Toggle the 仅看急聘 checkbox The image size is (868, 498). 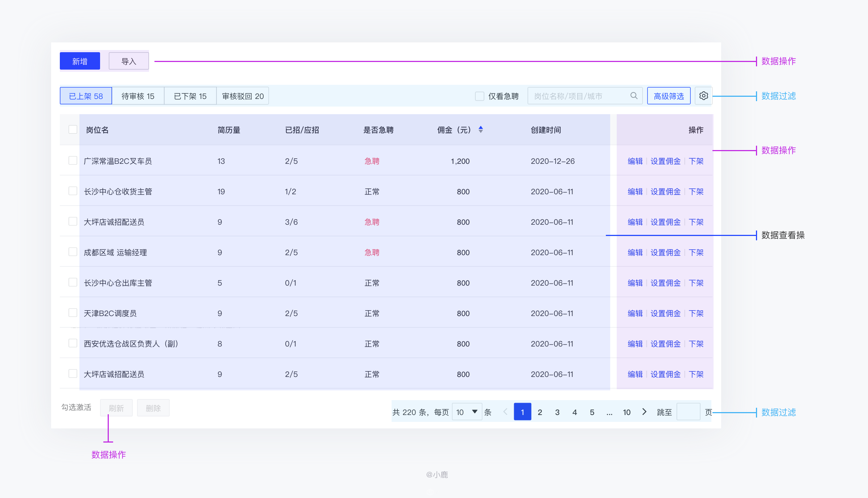479,96
